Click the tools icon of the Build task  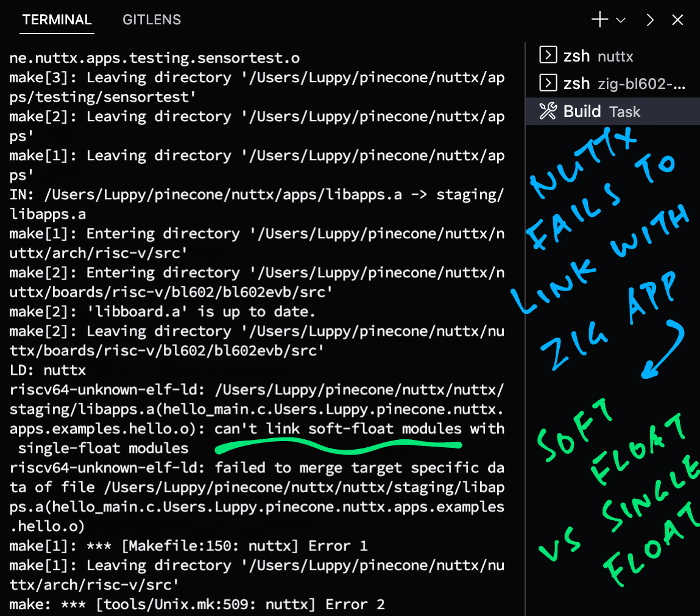(548, 112)
